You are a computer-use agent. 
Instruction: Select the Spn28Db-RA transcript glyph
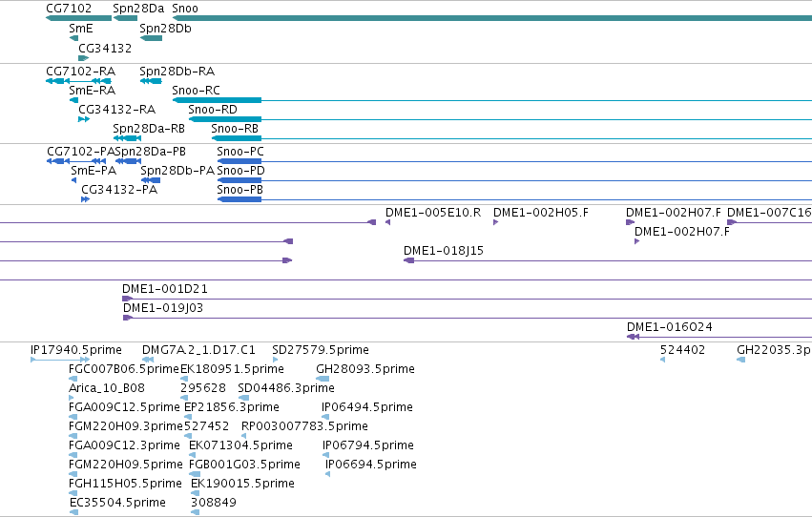151,81
